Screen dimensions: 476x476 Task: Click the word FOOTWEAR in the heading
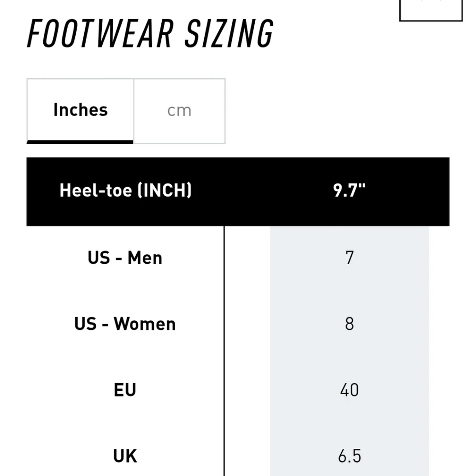coord(100,34)
